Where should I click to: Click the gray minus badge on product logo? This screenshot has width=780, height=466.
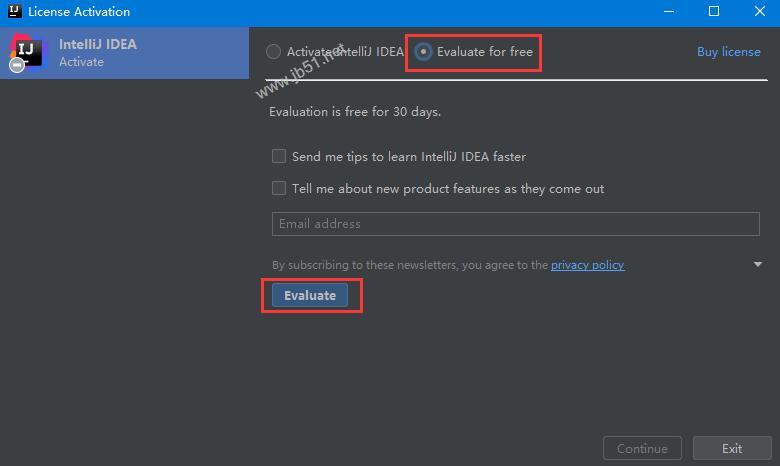[17, 66]
